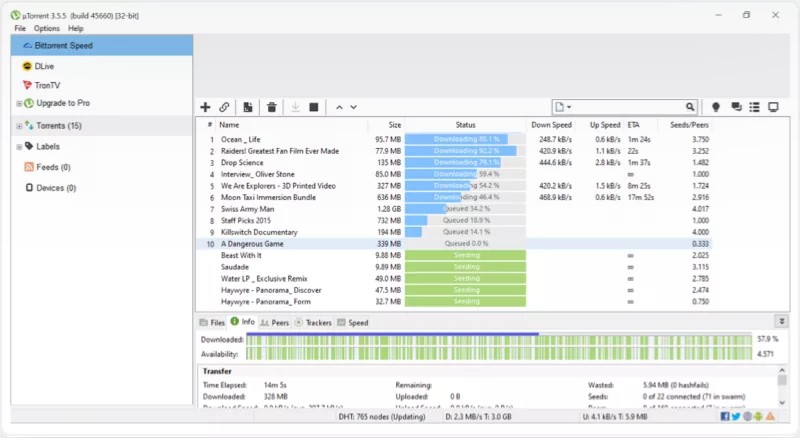Viewport: 800px width, 438px height.
Task: Switch to the Trackers tab
Action: (313, 323)
